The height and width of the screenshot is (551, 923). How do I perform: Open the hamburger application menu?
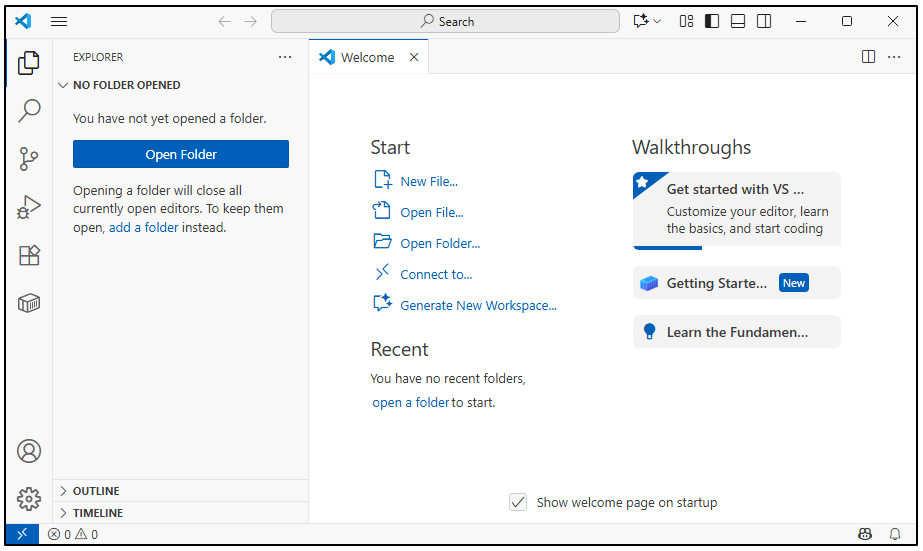(59, 21)
